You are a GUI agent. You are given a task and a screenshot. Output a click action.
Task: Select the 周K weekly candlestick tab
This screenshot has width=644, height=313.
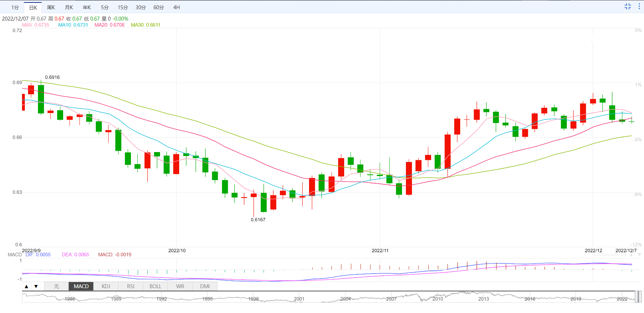pos(51,7)
